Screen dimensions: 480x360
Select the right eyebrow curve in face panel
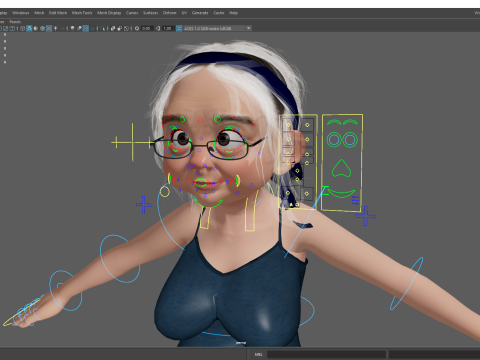[350, 122]
